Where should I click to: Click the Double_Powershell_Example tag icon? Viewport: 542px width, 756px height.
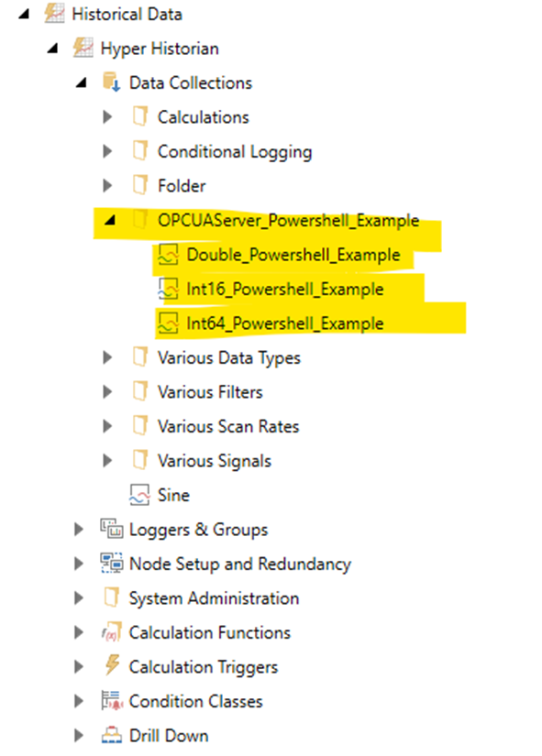(169, 255)
